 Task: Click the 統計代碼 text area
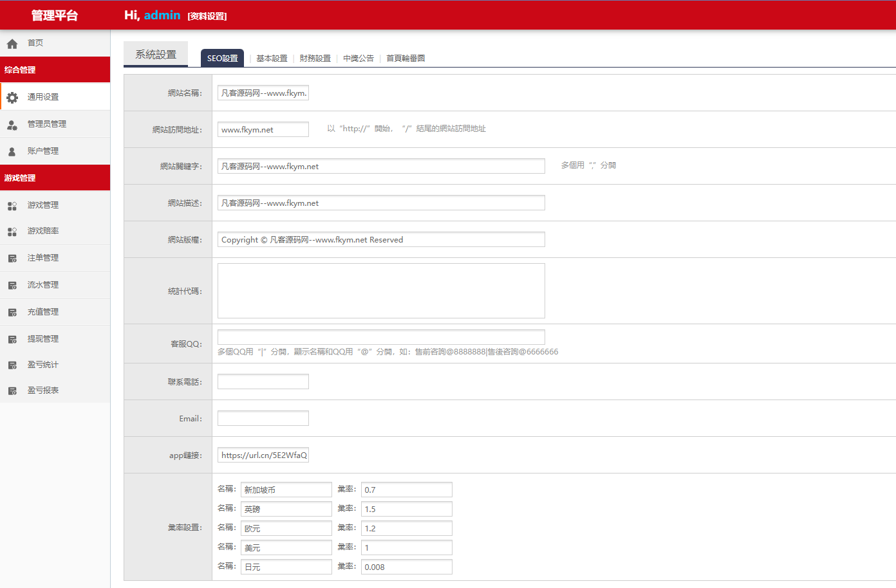tap(381, 291)
